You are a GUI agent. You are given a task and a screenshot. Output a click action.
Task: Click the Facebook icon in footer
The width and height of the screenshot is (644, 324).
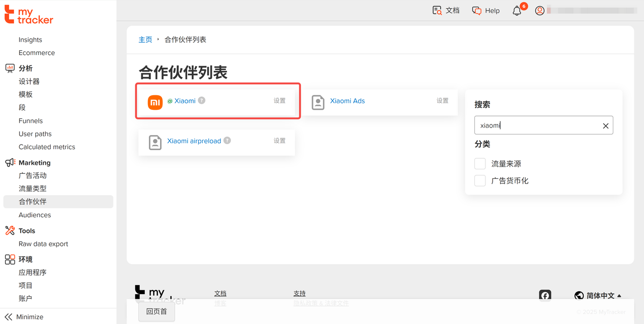point(545,296)
